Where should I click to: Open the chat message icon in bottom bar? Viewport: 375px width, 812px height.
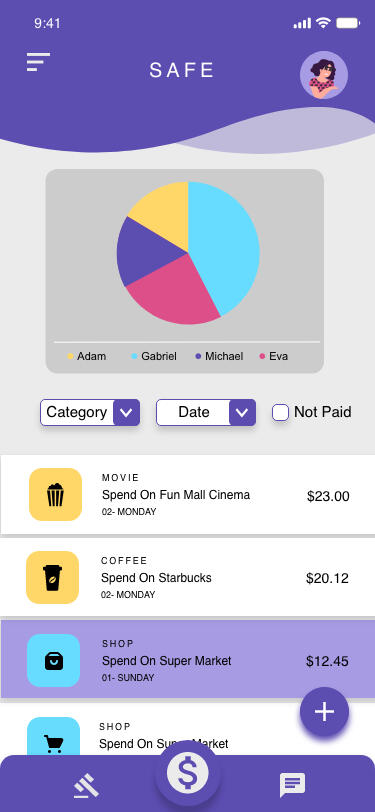tap(292, 785)
